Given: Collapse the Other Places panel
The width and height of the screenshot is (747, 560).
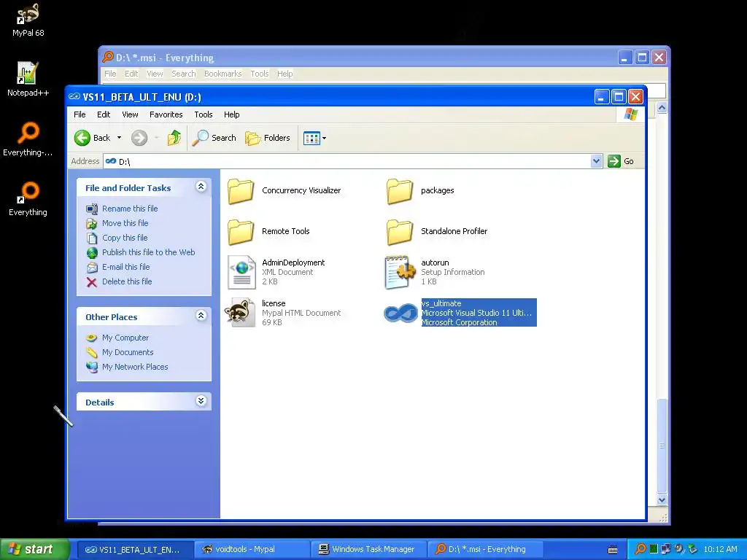Looking at the screenshot, I should click(201, 315).
